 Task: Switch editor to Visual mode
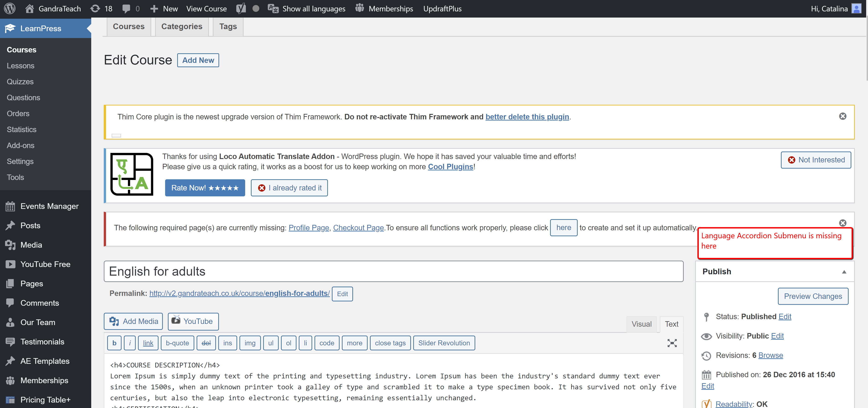(642, 324)
